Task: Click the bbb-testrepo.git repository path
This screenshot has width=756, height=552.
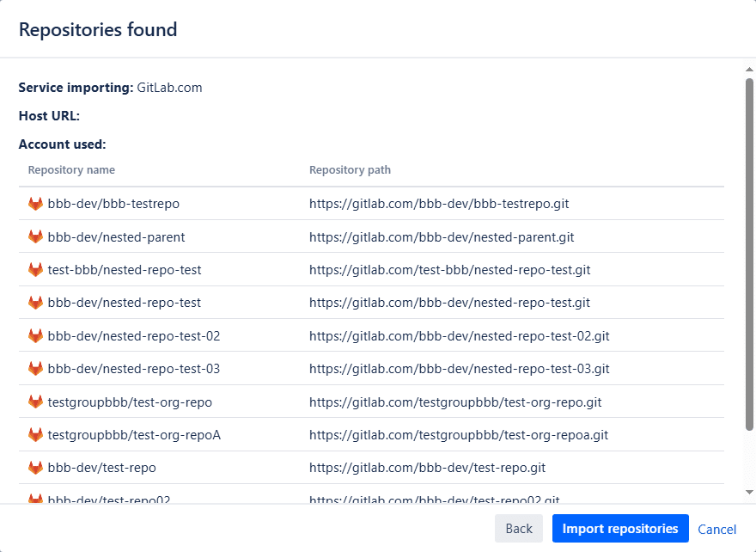Action: [439, 204]
